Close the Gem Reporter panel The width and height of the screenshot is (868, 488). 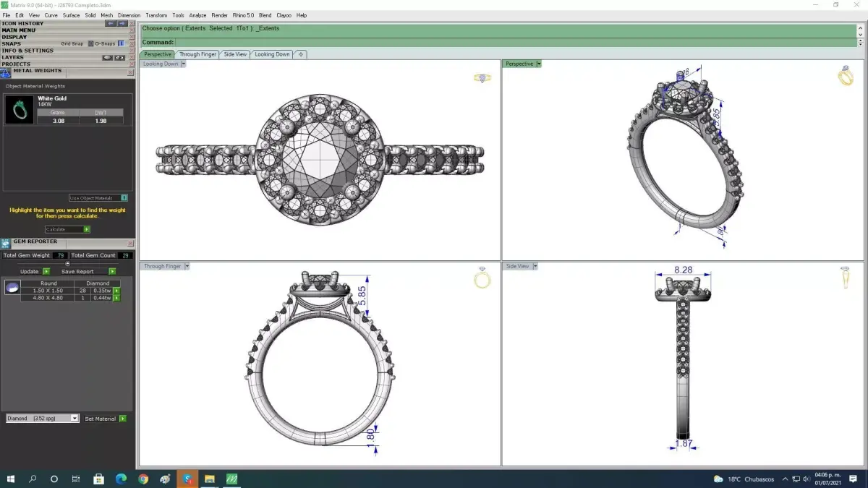[x=130, y=242]
